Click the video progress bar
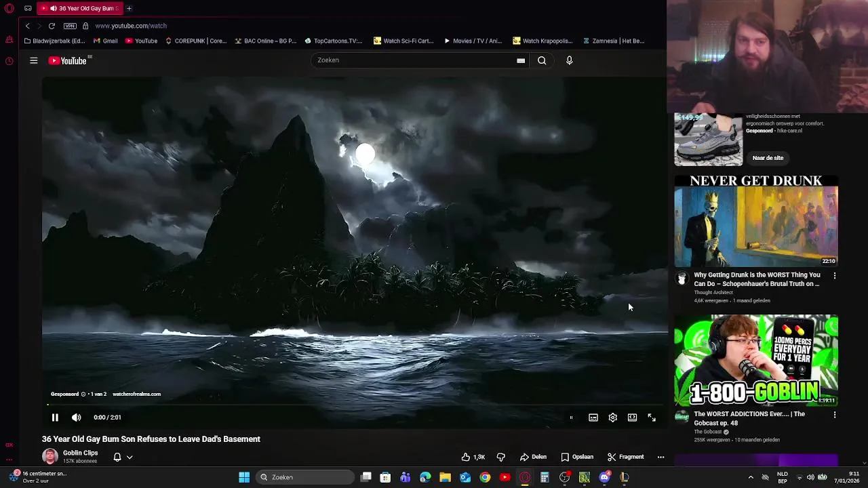The width and height of the screenshot is (868, 488). pyautogui.click(x=355, y=405)
